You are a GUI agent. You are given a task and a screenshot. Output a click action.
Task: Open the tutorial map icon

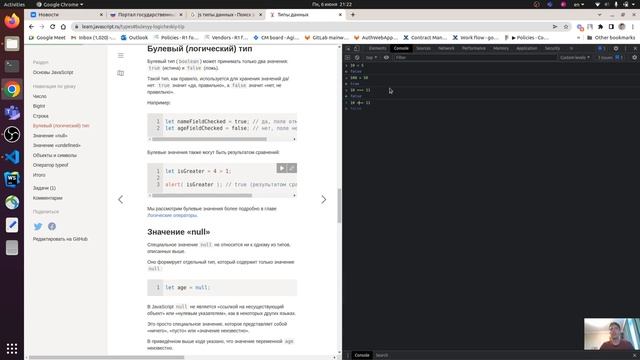(120, 73)
